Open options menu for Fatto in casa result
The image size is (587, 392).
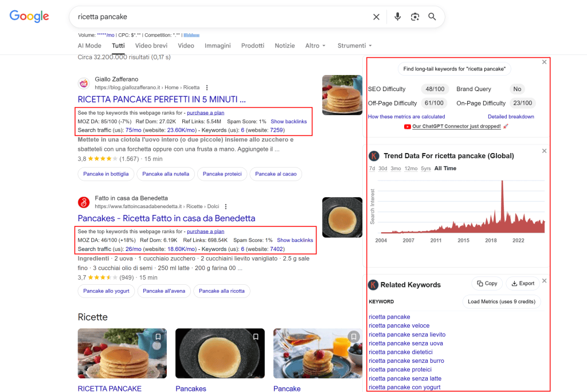coord(226,207)
